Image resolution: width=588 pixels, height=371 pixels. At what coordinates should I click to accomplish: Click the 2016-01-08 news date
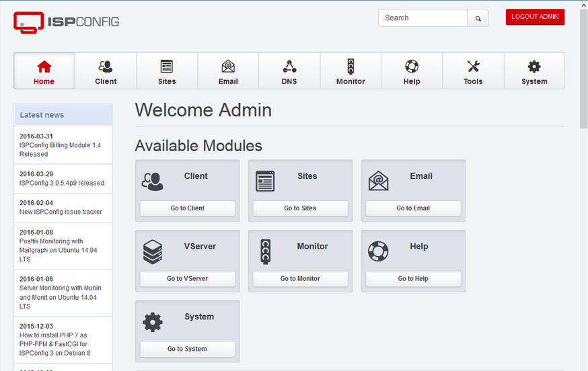point(36,232)
